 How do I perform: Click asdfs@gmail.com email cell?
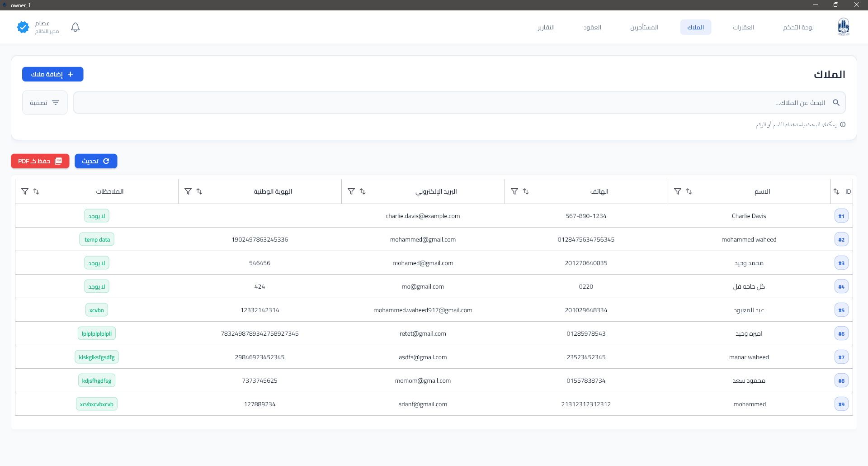pos(423,357)
